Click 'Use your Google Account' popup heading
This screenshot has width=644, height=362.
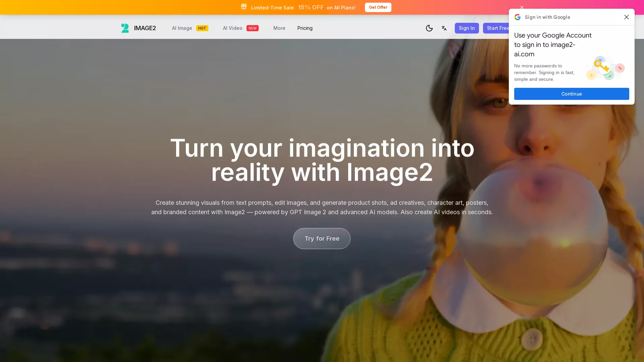553,45
